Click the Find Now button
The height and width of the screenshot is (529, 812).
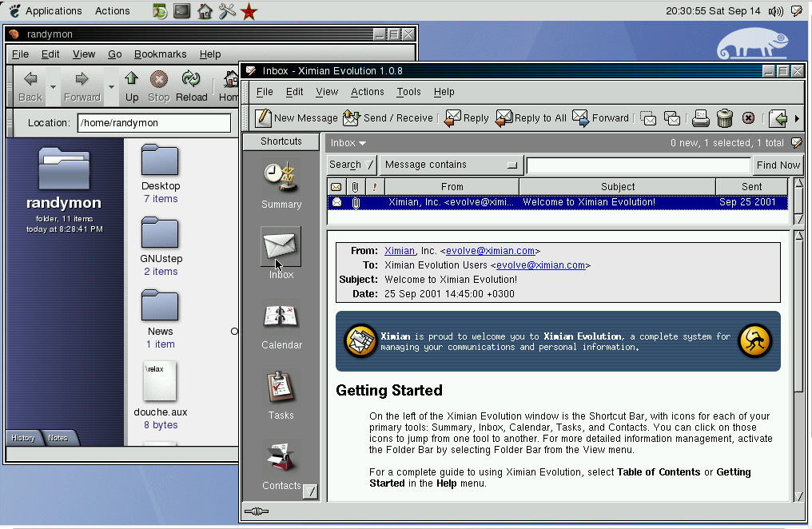(778, 165)
